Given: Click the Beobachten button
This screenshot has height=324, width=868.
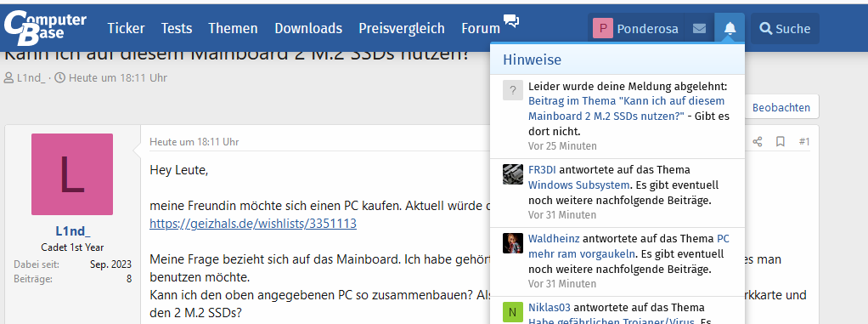Looking at the screenshot, I should (781, 107).
